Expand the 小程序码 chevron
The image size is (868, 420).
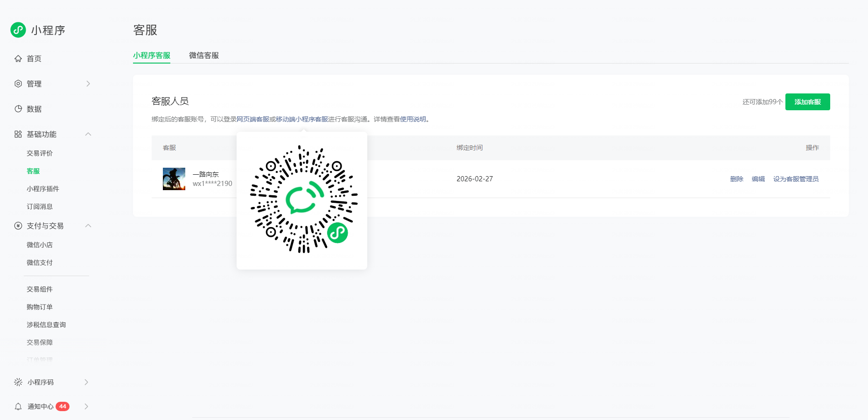click(86, 382)
